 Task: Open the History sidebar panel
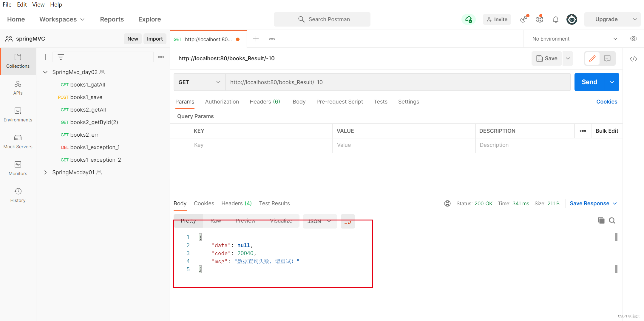(18, 195)
